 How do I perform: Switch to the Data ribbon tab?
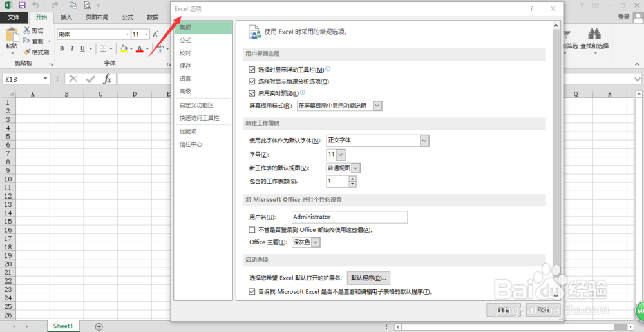point(153,17)
